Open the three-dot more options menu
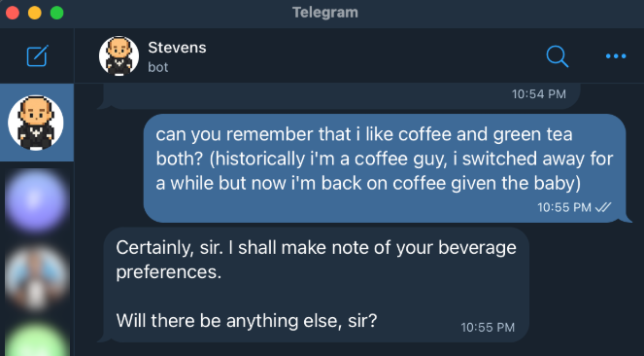644x356 pixels. (x=616, y=56)
